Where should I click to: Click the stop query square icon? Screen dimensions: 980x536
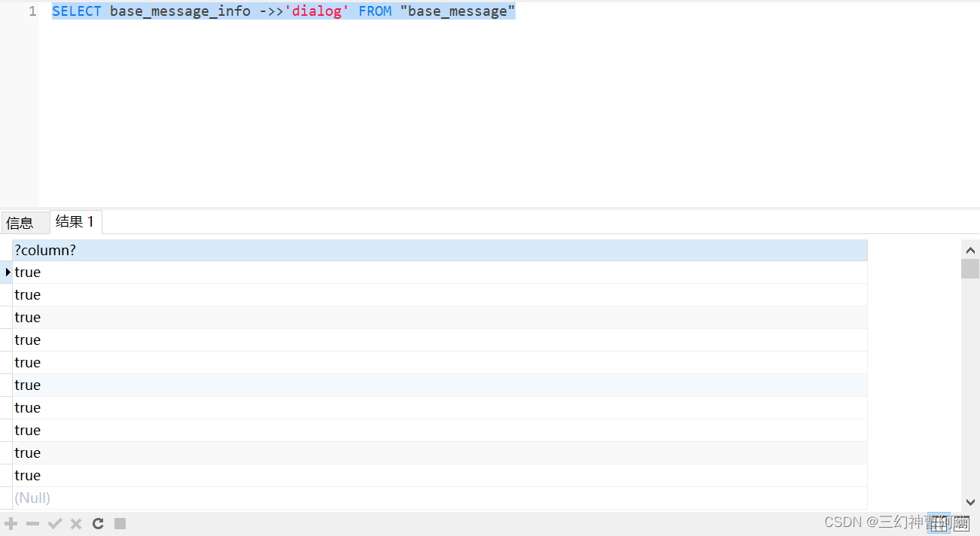click(x=120, y=523)
